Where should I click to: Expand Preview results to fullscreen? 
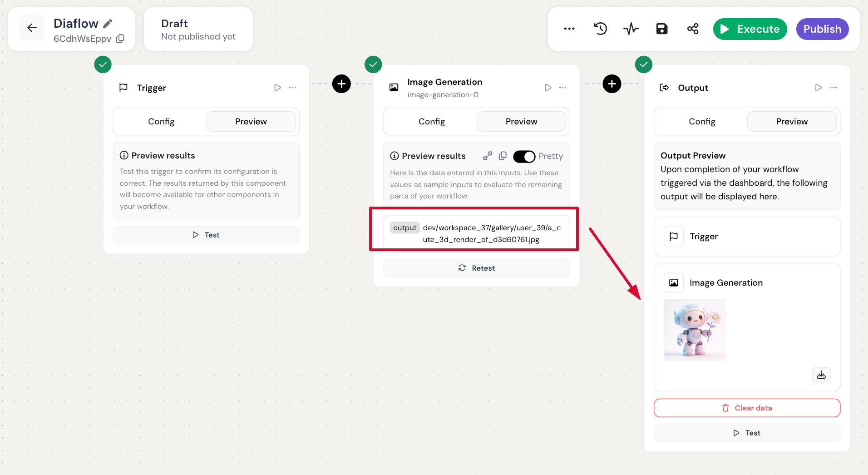pyautogui.click(x=488, y=156)
